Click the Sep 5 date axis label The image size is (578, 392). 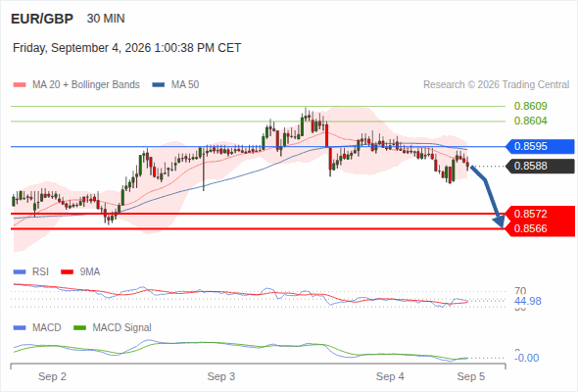(x=471, y=377)
